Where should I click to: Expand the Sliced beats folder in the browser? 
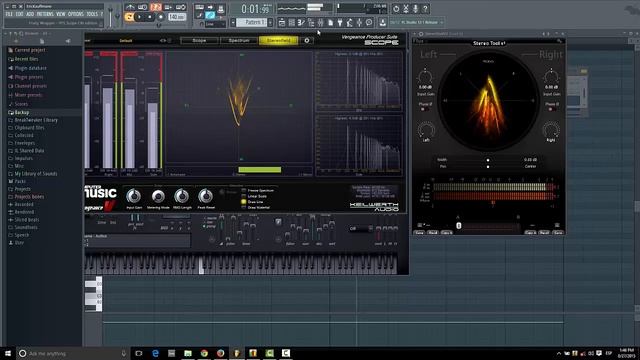(27, 220)
